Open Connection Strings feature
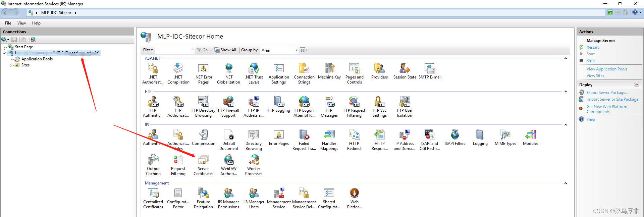Image resolution: width=644 pixels, height=217 pixels. (304, 73)
